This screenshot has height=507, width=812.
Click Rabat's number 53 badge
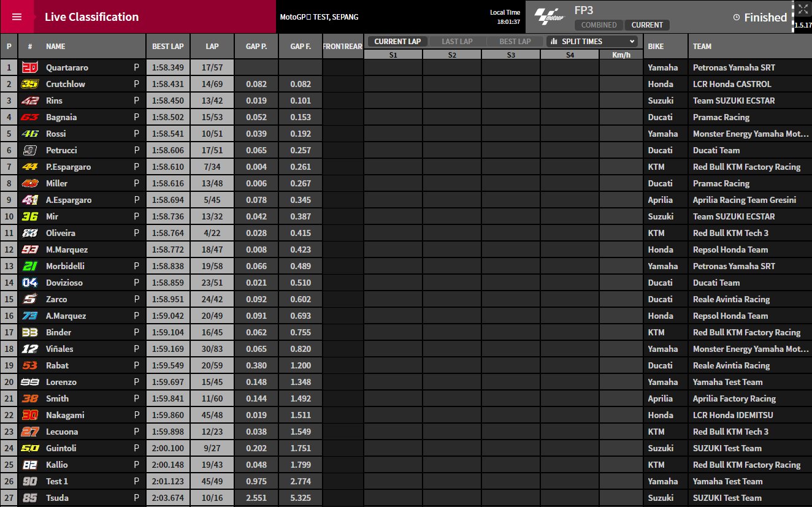click(x=29, y=365)
